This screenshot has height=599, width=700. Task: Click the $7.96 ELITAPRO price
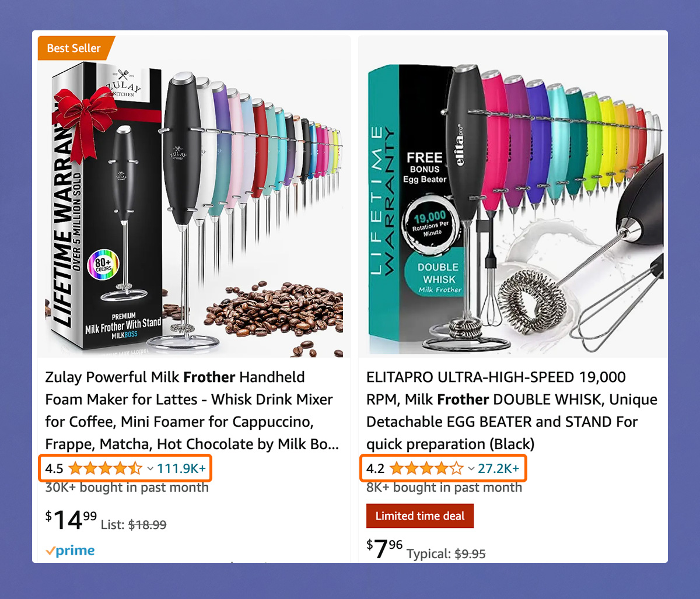[x=384, y=548]
